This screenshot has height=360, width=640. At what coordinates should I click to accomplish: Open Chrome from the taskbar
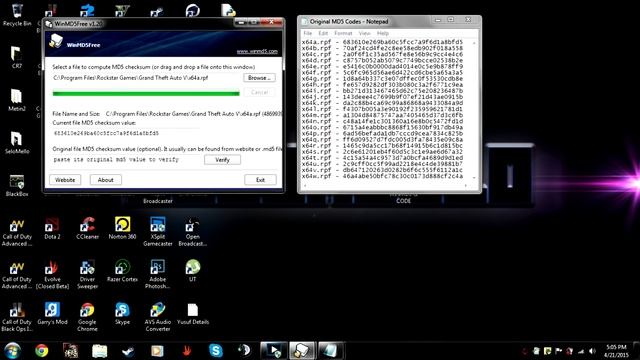coord(41,351)
